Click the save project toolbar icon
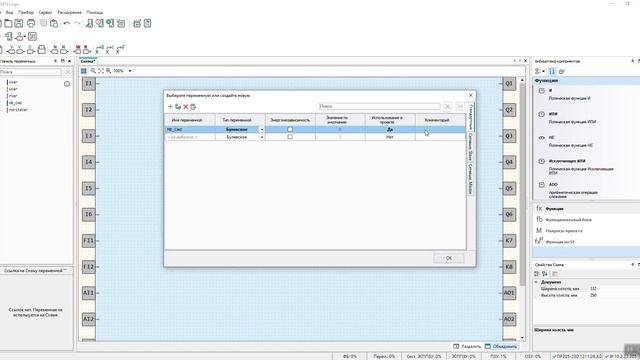Screen dimensions: 640x360 pos(19,23)
